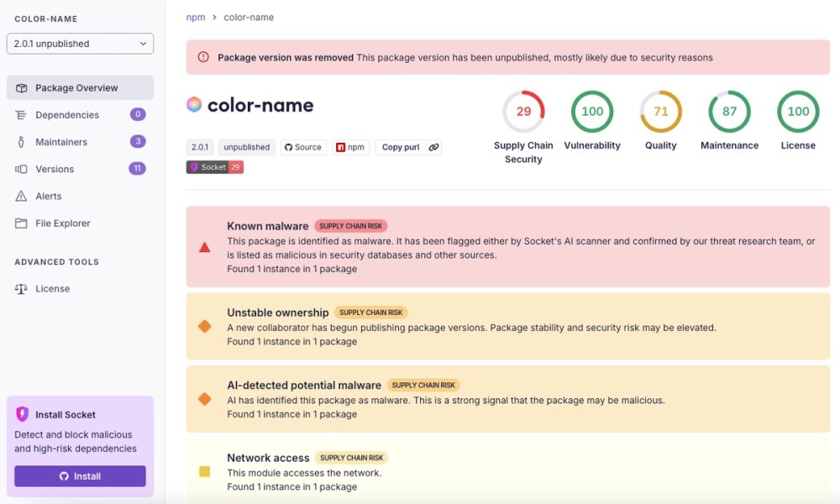The height and width of the screenshot is (504, 840).
Task: Click the Supply Chain Security score ring
Action: pos(523,110)
